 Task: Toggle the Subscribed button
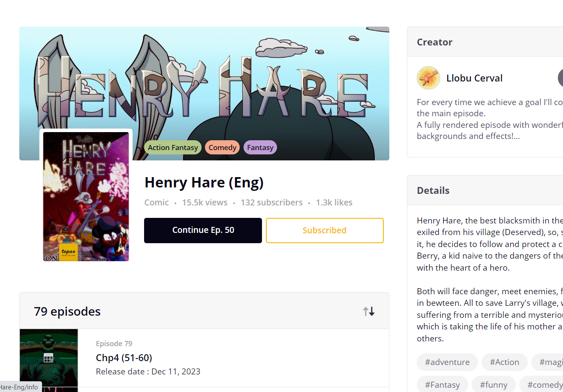[325, 230]
